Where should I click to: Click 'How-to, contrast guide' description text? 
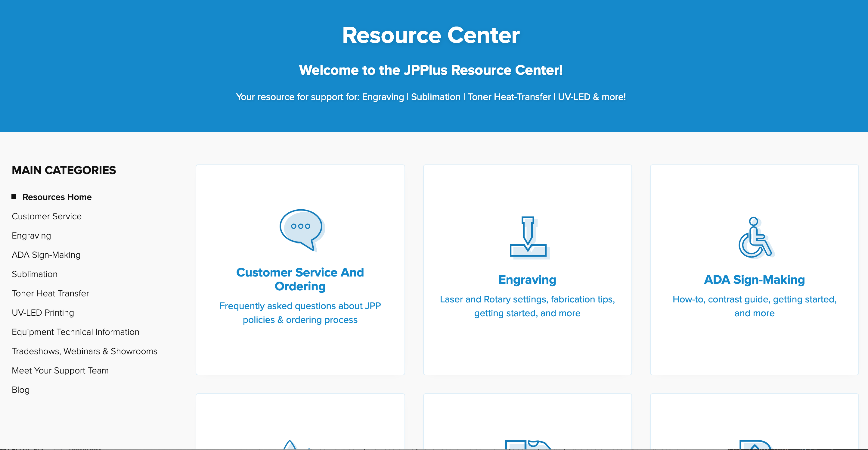(x=754, y=306)
